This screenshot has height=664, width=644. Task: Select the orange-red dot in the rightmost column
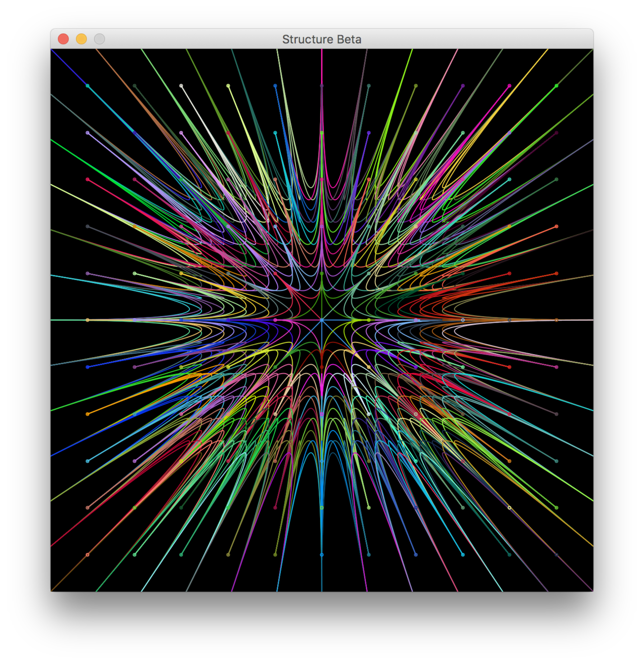(556, 226)
